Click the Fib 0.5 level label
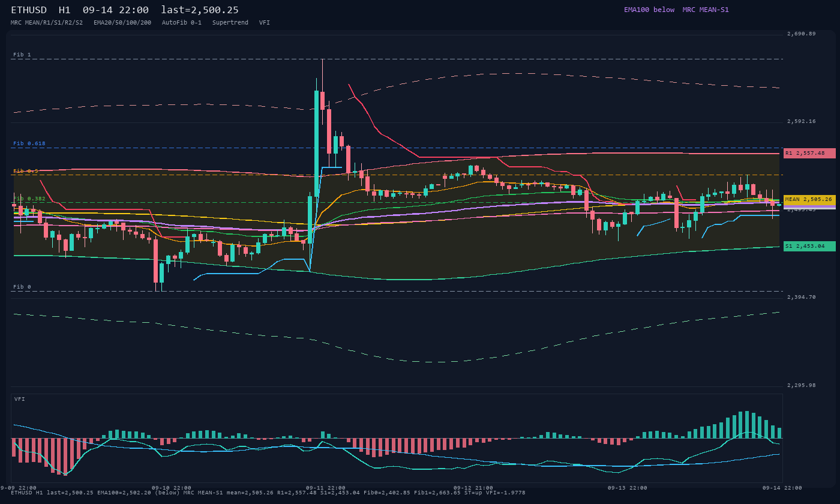The image size is (840, 504). pyautogui.click(x=26, y=171)
